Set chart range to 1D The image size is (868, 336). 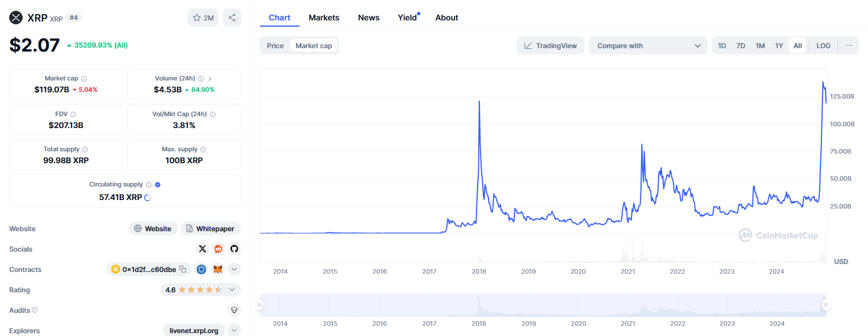(x=722, y=45)
